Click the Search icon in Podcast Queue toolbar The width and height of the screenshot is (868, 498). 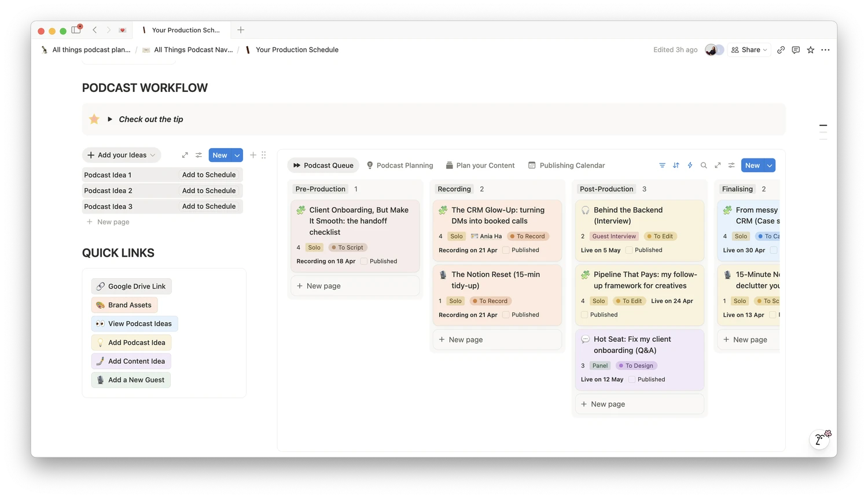click(704, 165)
